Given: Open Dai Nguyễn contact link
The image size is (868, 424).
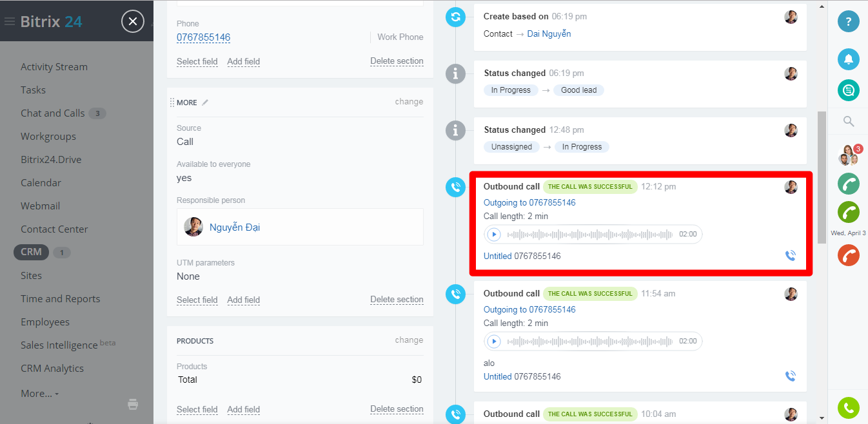Looking at the screenshot, I should (x=549, y=34).
